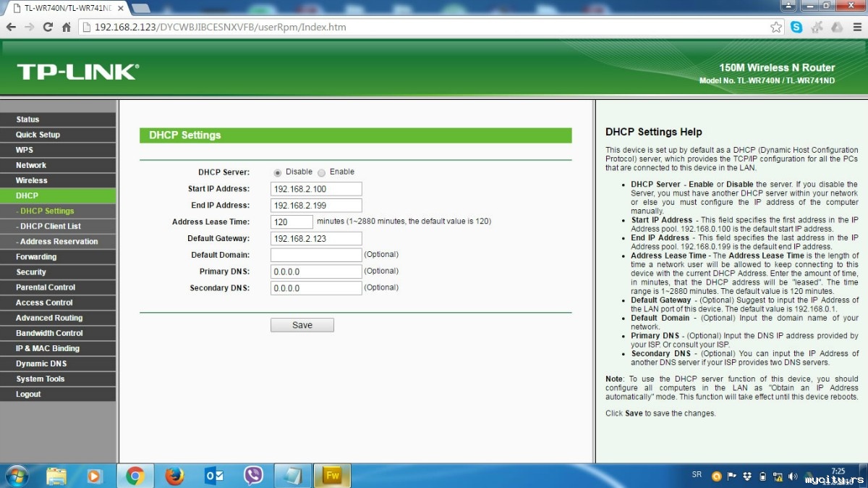Open the Wireless menu
Image resolution: width=868 pixels, height=488 pixels.
(x=58, y=180)
